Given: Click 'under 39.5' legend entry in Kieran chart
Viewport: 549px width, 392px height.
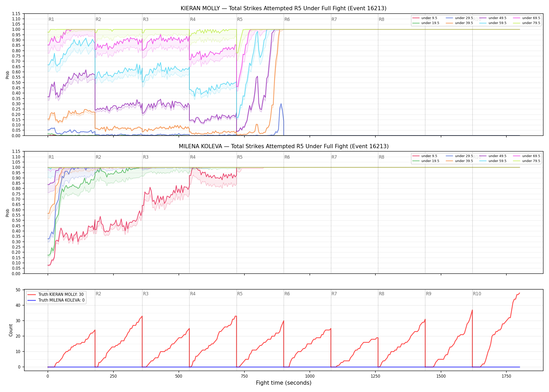Looking at the screenshot, I should (460, 23).
